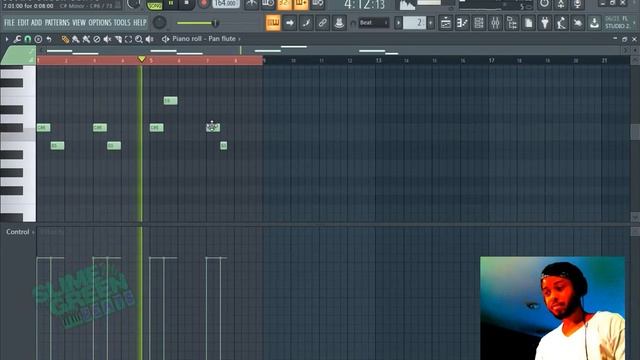Select the Paint brush tool
Screen dimensions: 640x360
(x=76, y=39)
